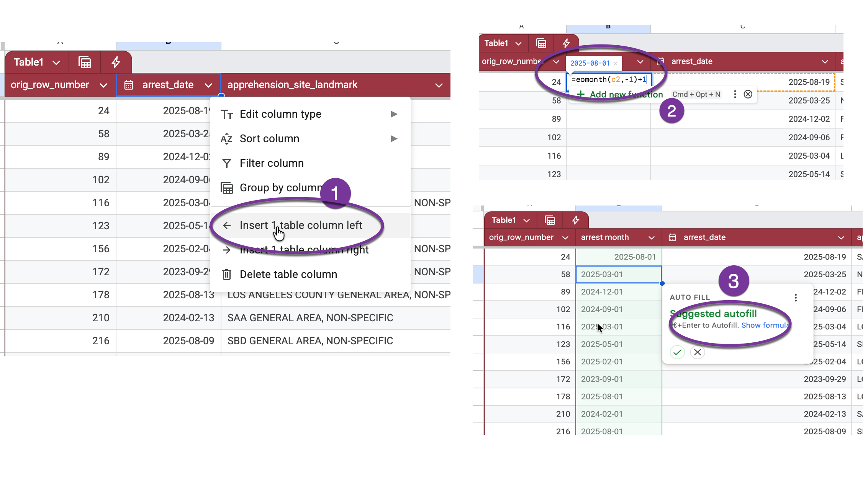The width and height of the screenshot is (868, 490).
Task: Click Add new function button
Action: coord(621,94)
